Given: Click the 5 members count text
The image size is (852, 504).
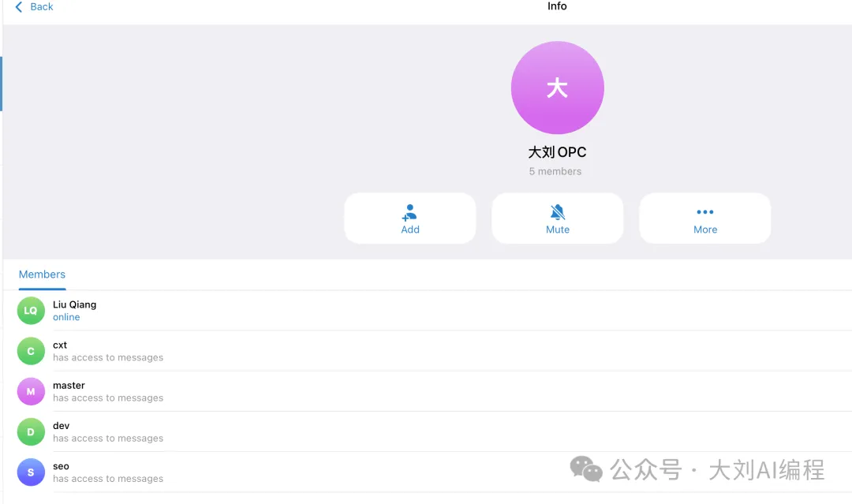Looking at the screenshot, I should pyautogui.click(x=555, y=171).
